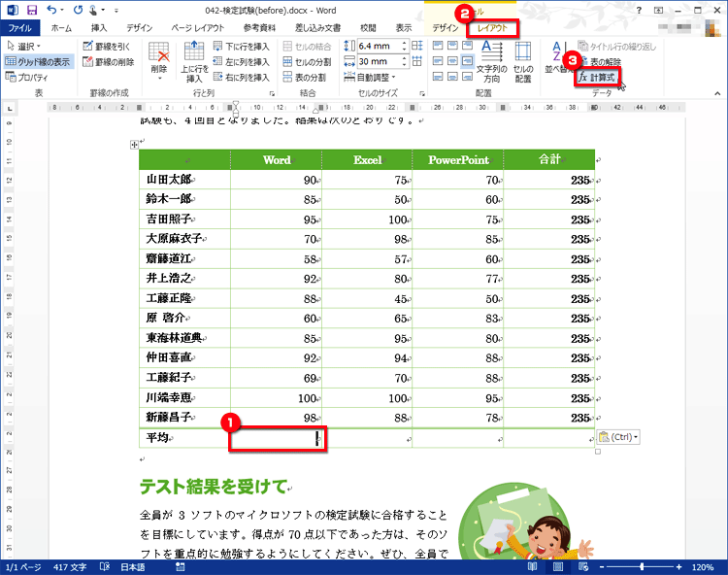Toggle Repeat Header Rows (タイトル行の繰り返し)
This screenshot has width=728, height=575.
click(x=617, y=47)
